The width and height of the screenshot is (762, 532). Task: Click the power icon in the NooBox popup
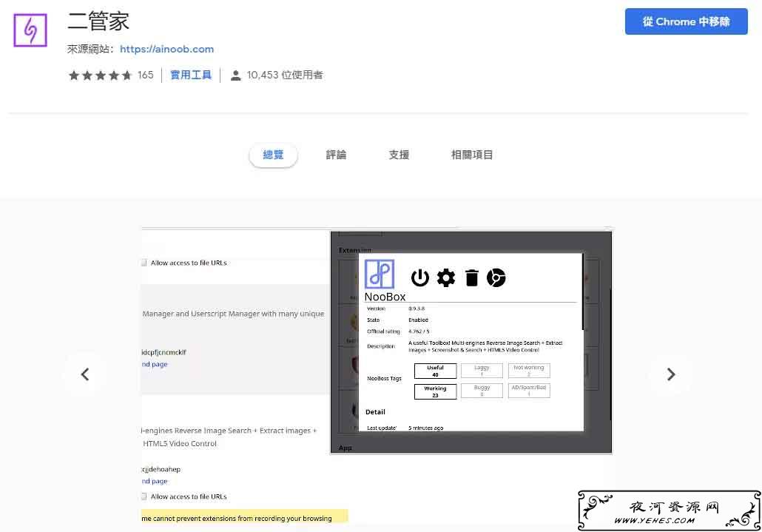[420, 278]
